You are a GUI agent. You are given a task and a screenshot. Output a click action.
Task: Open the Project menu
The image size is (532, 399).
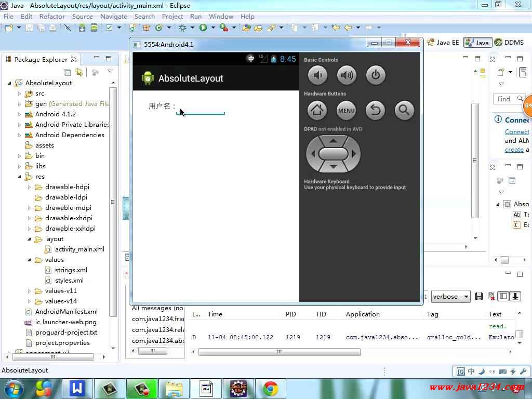(172, 16)
